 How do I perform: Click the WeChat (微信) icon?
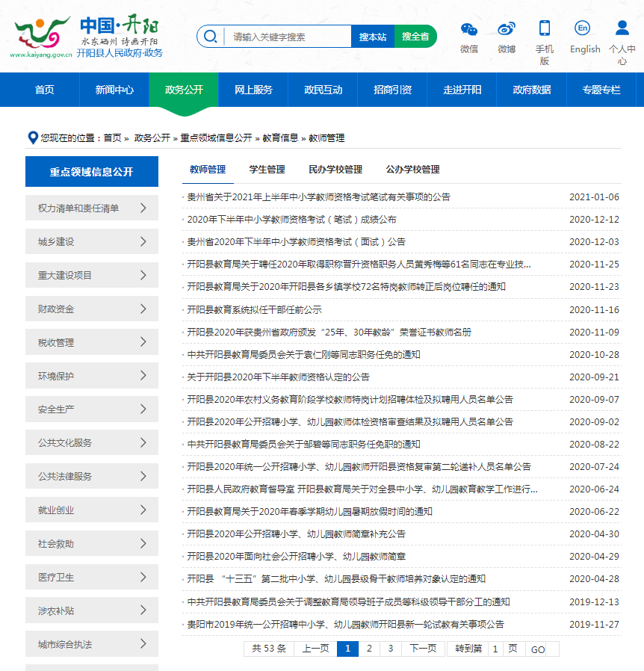click(x=468, y=29)
